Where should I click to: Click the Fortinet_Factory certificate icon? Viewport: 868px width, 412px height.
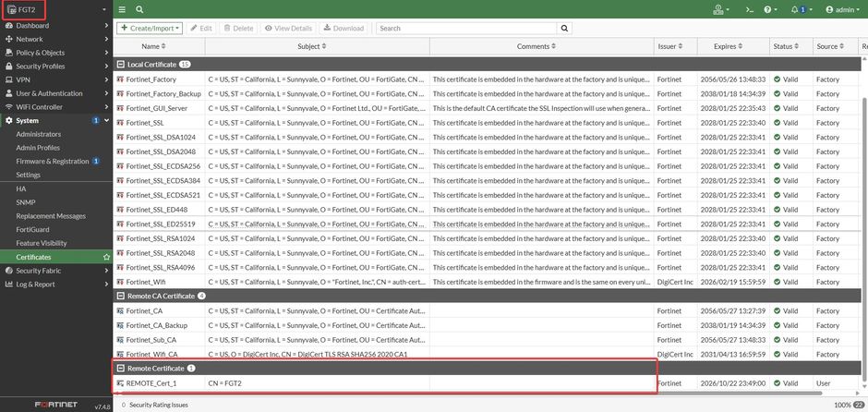click(120, 79)
